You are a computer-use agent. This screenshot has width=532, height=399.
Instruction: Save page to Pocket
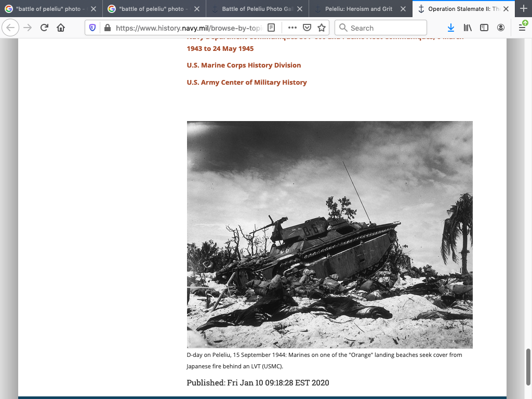click(x=307, y=28)
